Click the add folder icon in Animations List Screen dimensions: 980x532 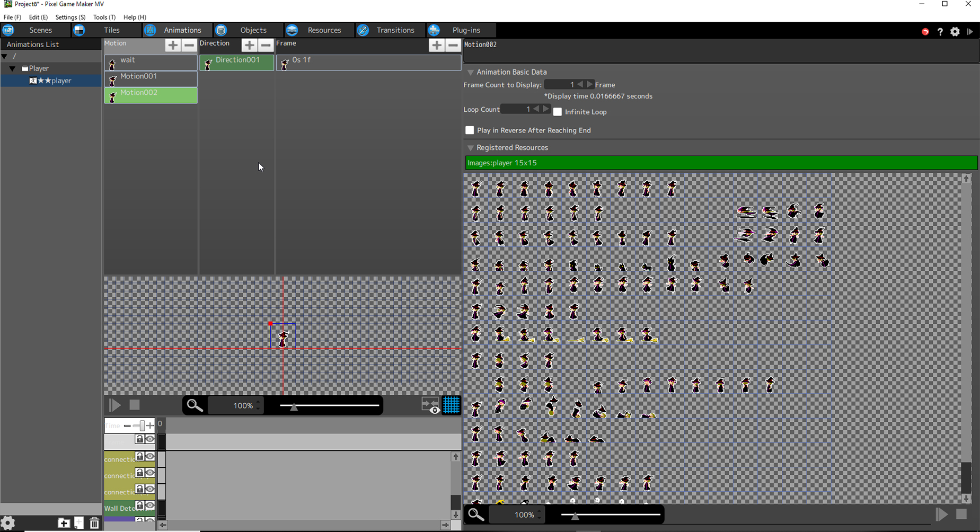click(64, 524)
